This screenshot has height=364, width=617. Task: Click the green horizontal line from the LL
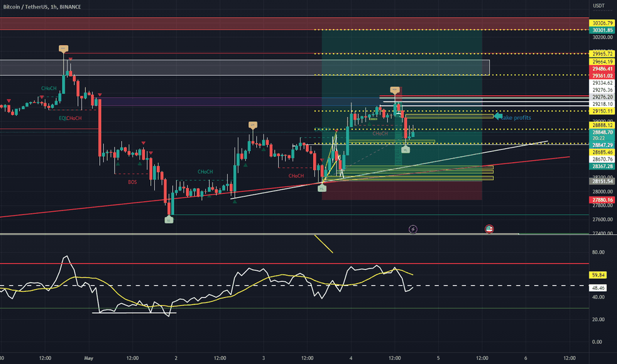pos(381,215)
